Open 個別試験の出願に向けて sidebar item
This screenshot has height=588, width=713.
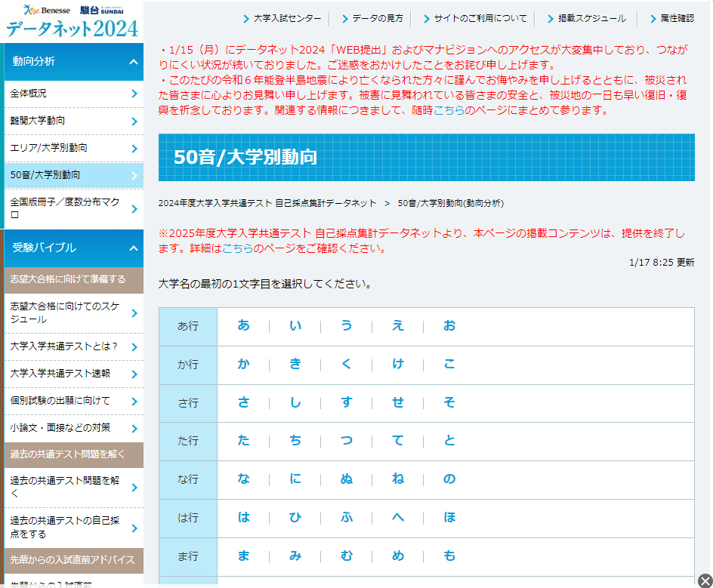coord(74,402)
